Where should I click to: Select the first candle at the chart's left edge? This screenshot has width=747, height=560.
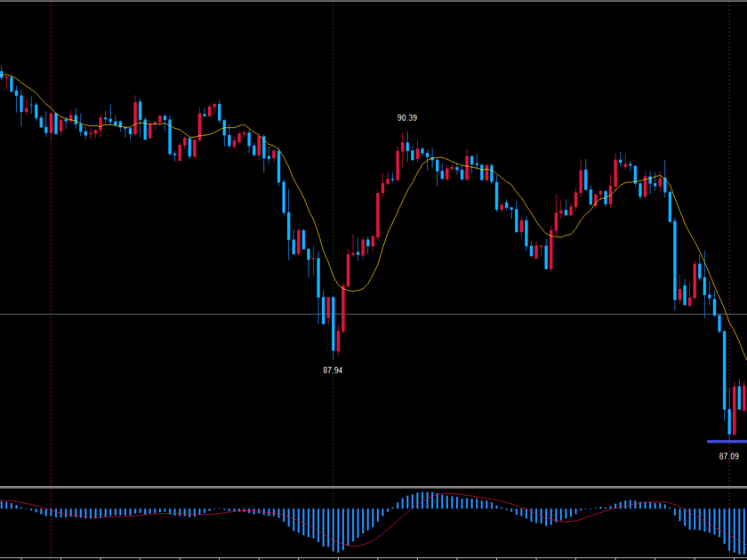2,75
